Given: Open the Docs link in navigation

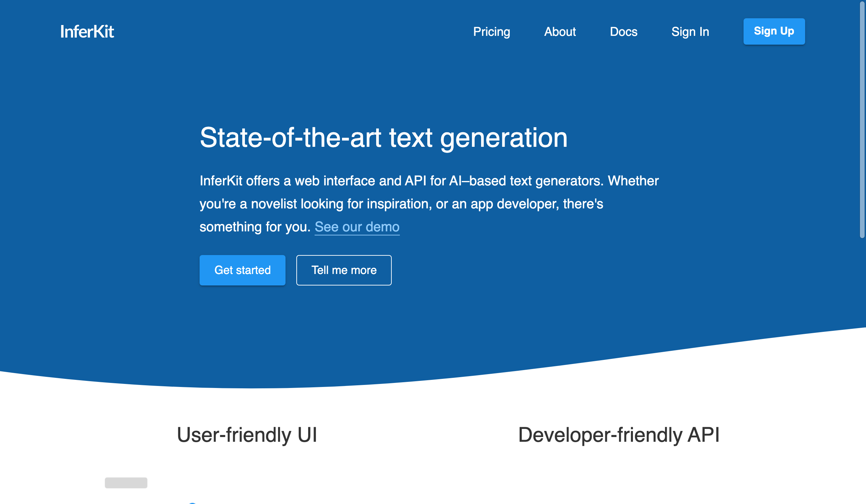Looking at the screenshot, I should click(x=623, y=31).
